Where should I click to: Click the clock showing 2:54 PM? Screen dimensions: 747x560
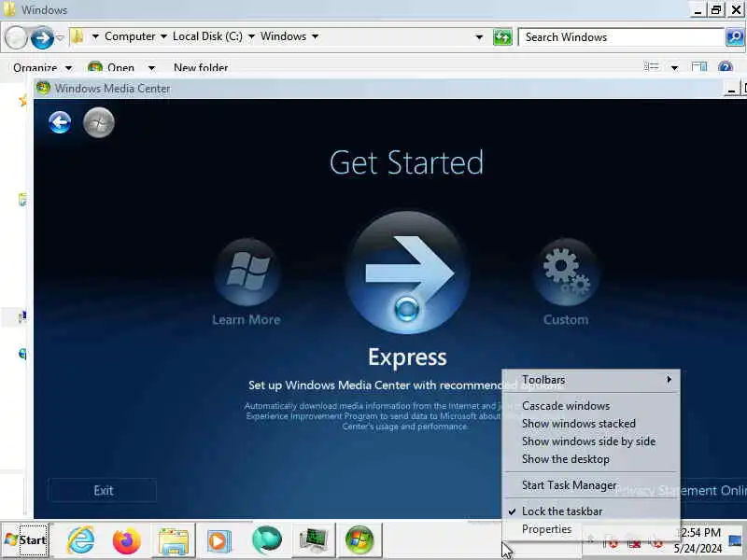pyautogui.click(x=699, y=532)
